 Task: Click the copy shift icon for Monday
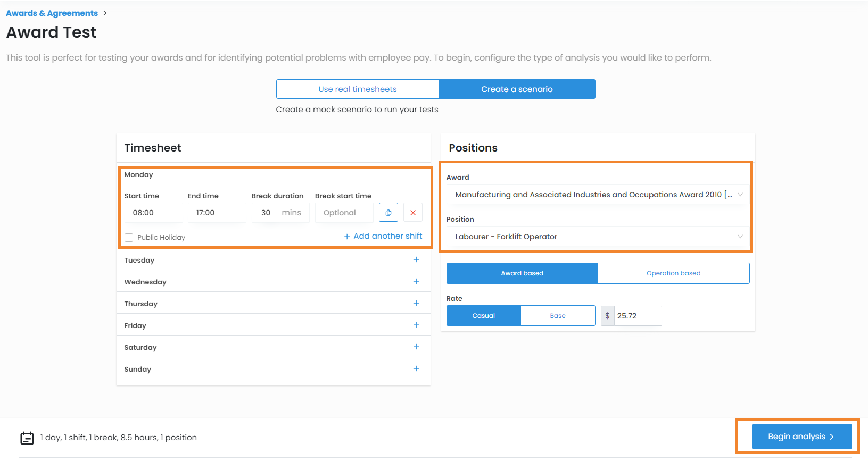tap(388, 213)
